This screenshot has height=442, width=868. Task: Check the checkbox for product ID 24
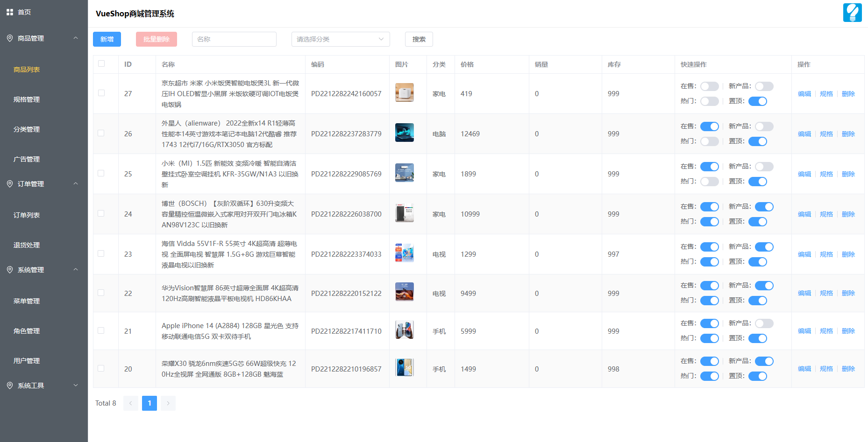pyautogui.click(x=101, y=213)
